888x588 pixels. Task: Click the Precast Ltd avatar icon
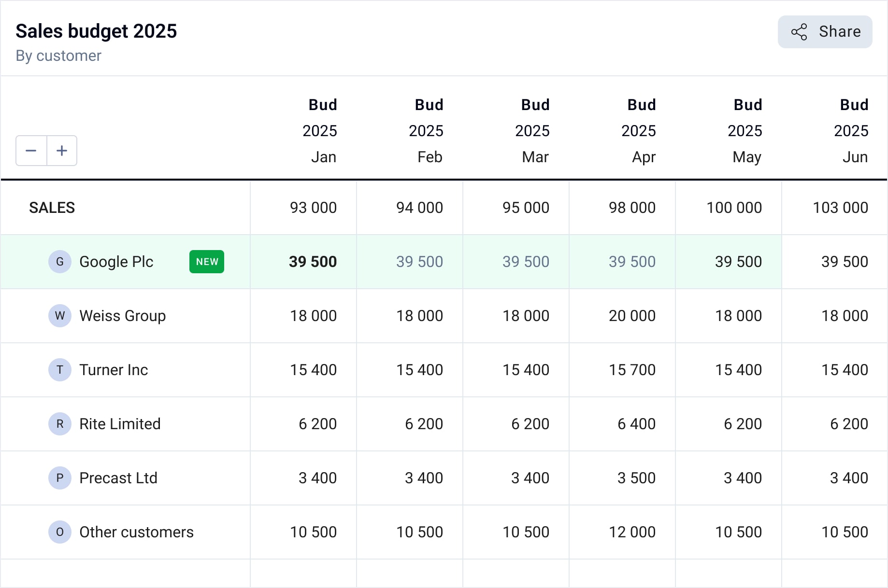tap(60, 478)
